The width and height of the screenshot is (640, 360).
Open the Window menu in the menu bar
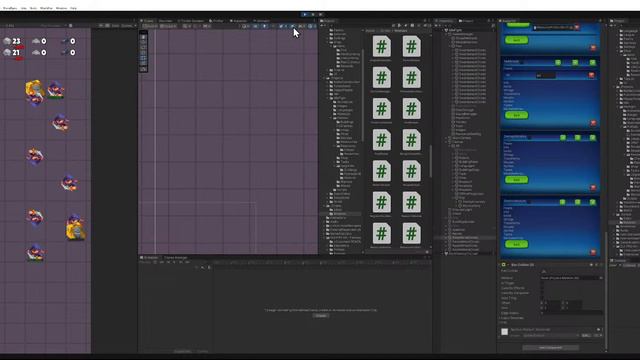61,8
